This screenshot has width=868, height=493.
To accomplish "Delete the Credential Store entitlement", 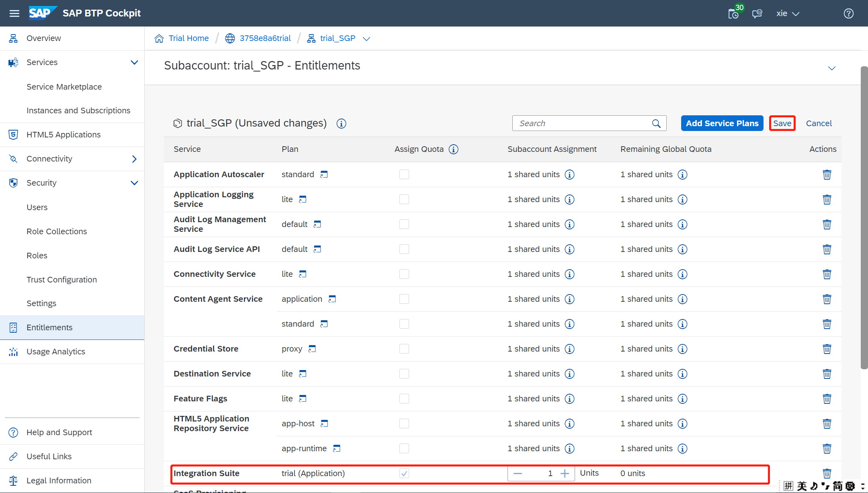I will [x=827, y=349].
